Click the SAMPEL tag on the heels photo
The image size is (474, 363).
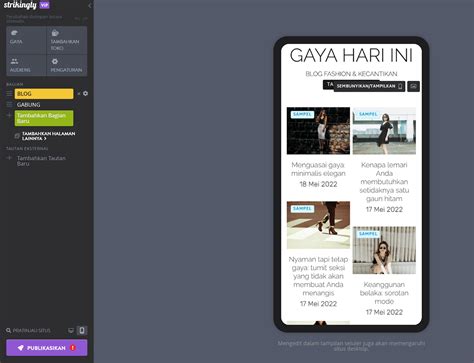point(302,209)
